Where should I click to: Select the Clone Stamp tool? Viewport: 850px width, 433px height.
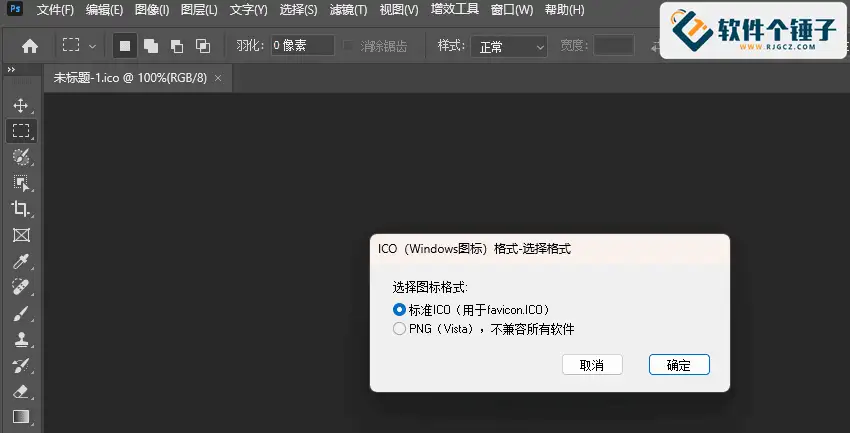click(21, 339)
